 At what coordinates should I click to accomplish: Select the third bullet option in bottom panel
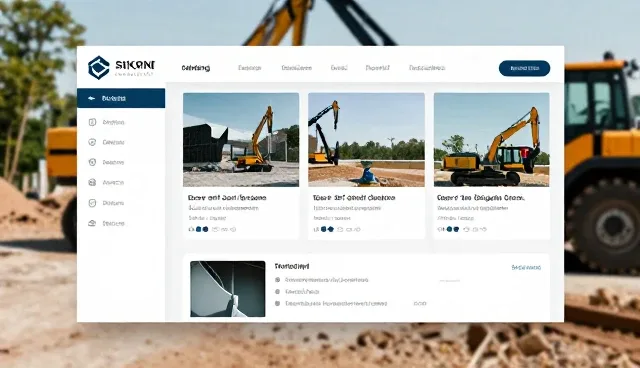278,304
